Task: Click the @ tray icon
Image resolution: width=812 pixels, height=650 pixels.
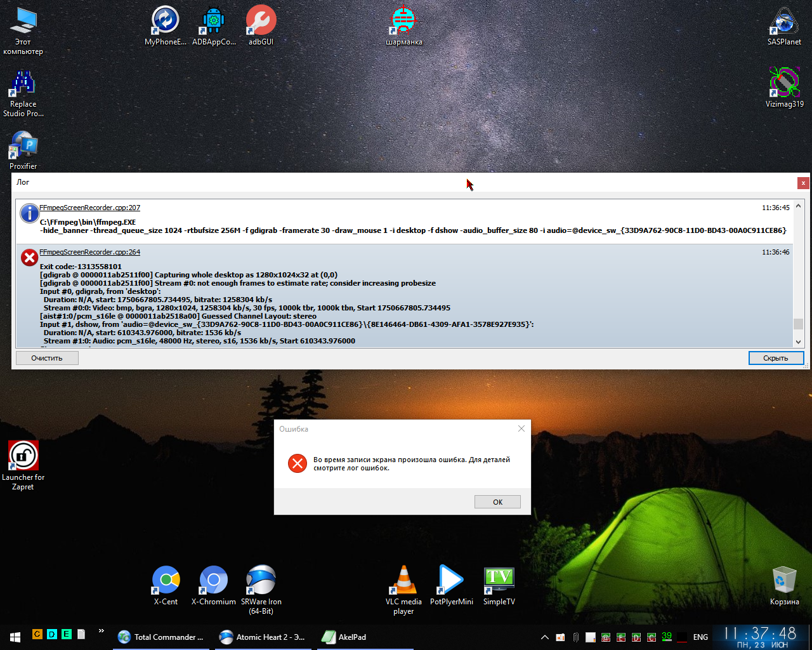Action: click(x=606, y=637)
